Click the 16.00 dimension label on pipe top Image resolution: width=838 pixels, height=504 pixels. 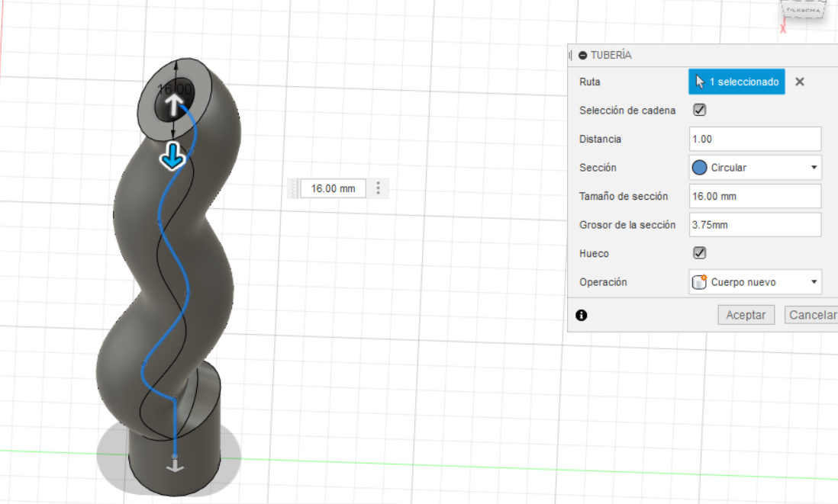click(x=174, y=89)
